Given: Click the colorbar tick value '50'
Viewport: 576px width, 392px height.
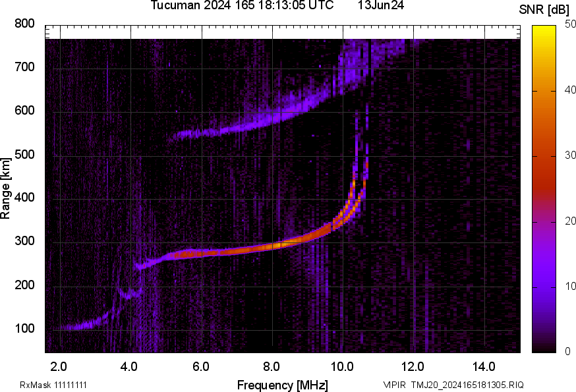Looking at the screenshot, I should [570, 24].
